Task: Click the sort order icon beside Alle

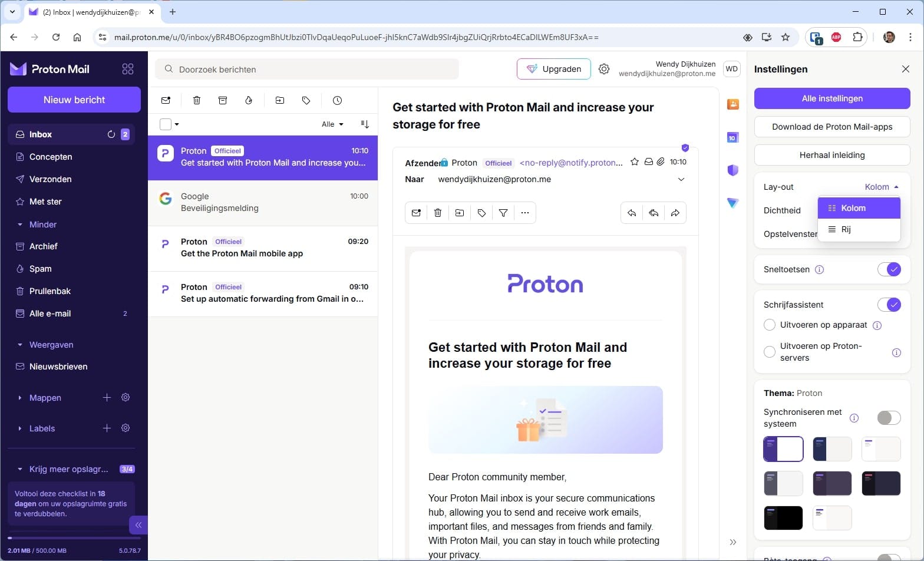Action: [x=365, y=124]
